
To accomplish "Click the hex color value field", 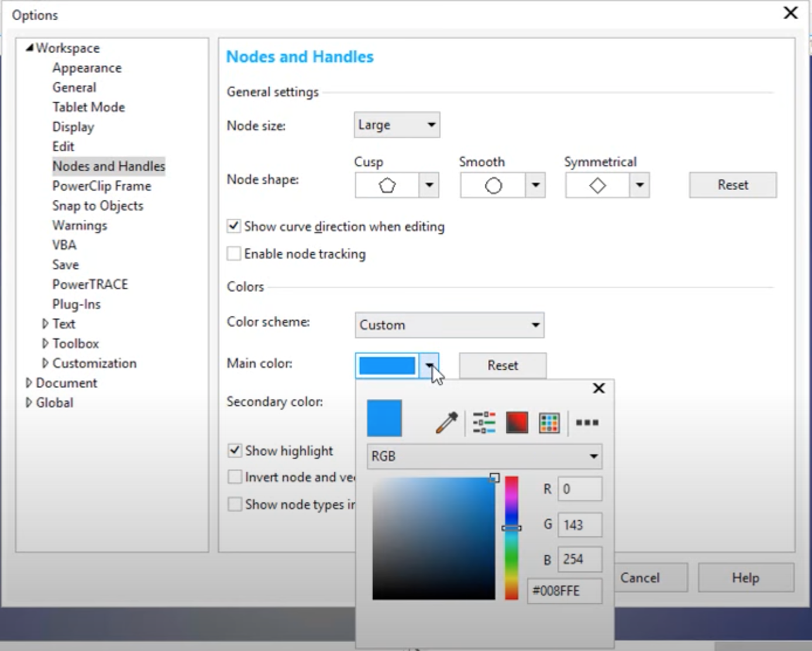I will [564, 591].
